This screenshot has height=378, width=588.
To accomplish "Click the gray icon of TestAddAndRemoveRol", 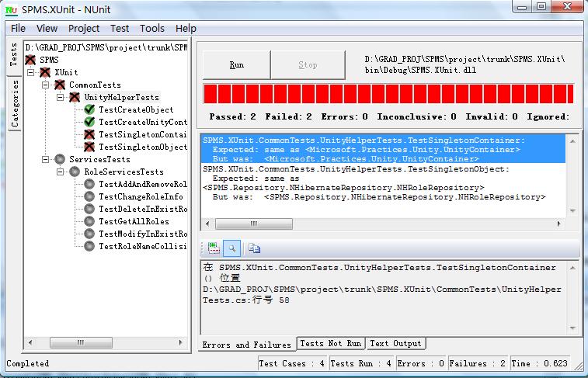I will click(89, 184).
